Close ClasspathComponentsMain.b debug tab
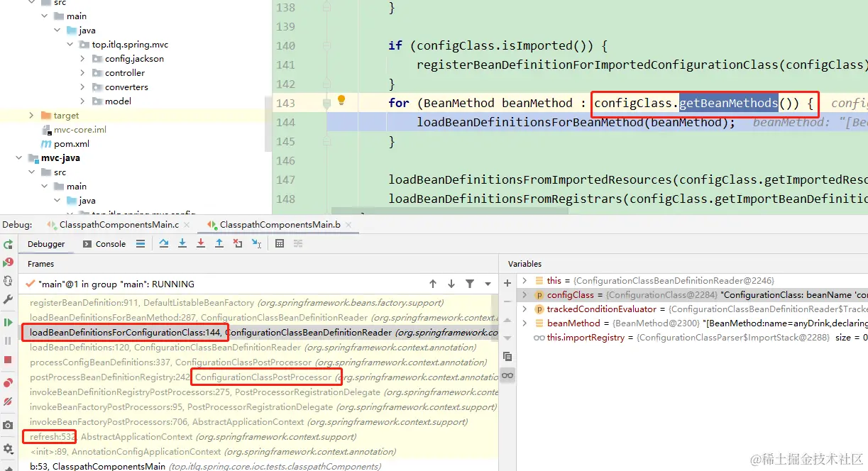Viewport: 868px width, 471px height. (x=349, y=225)
